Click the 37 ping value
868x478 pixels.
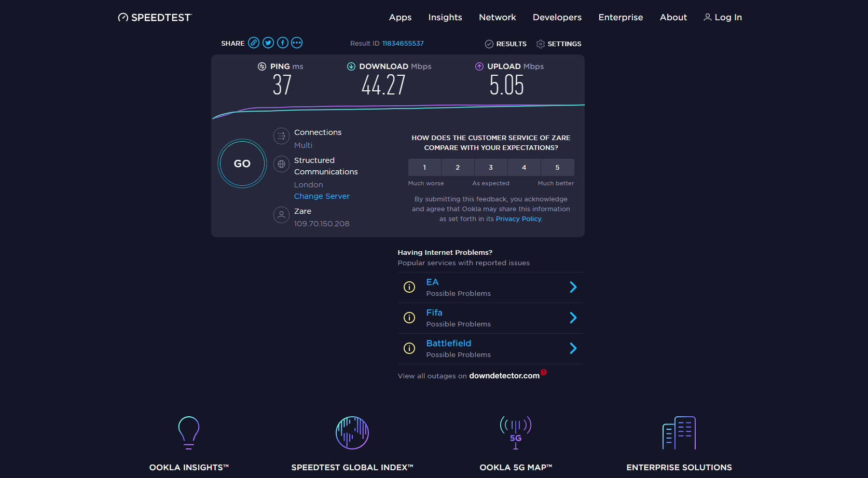(x=282, y=85)
